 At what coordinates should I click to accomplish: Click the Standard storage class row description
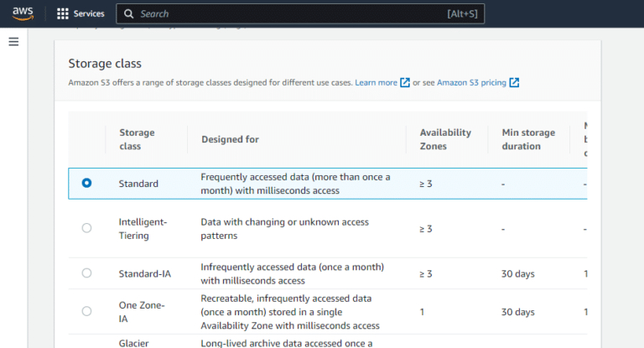point(295,184)
